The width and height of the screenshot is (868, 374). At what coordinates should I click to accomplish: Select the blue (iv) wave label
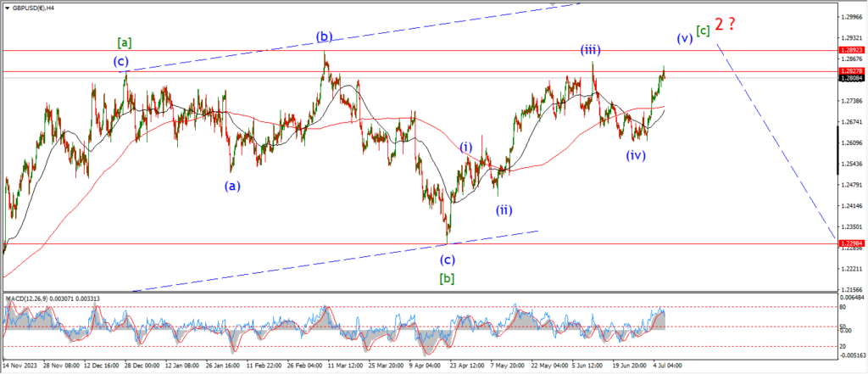point(637,155)
